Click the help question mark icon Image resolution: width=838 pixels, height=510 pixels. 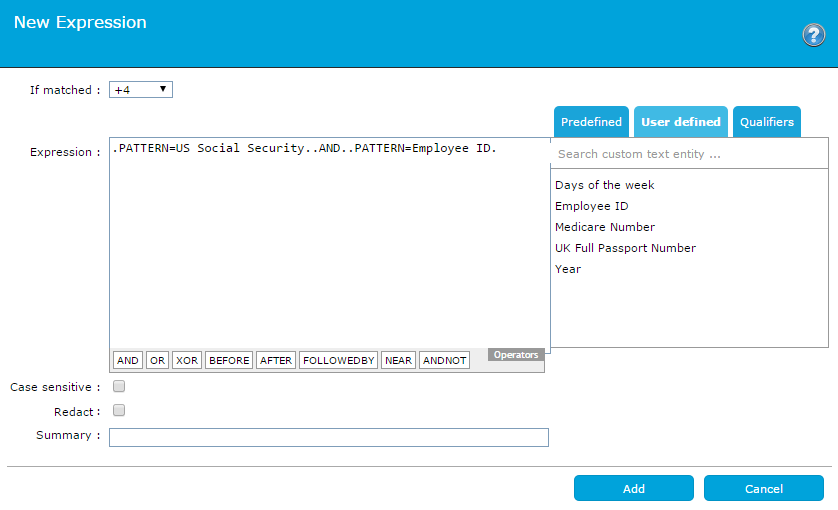tap(813, 36)
